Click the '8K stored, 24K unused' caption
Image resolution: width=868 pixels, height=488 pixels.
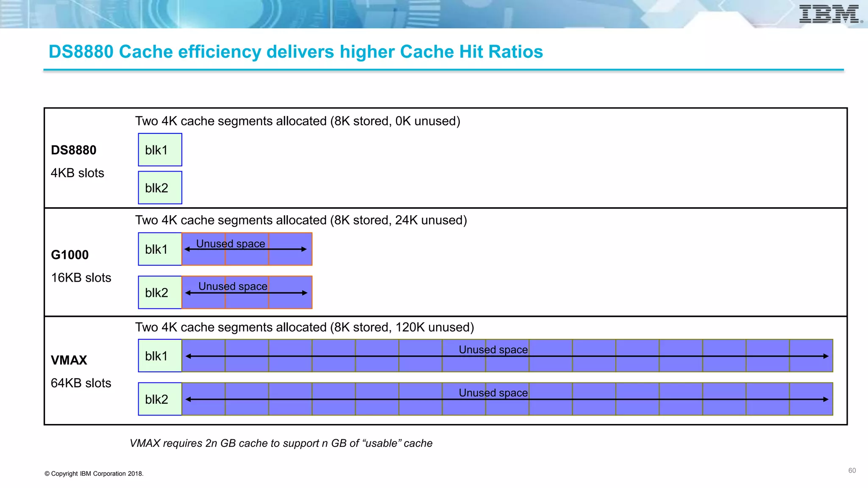301,220
